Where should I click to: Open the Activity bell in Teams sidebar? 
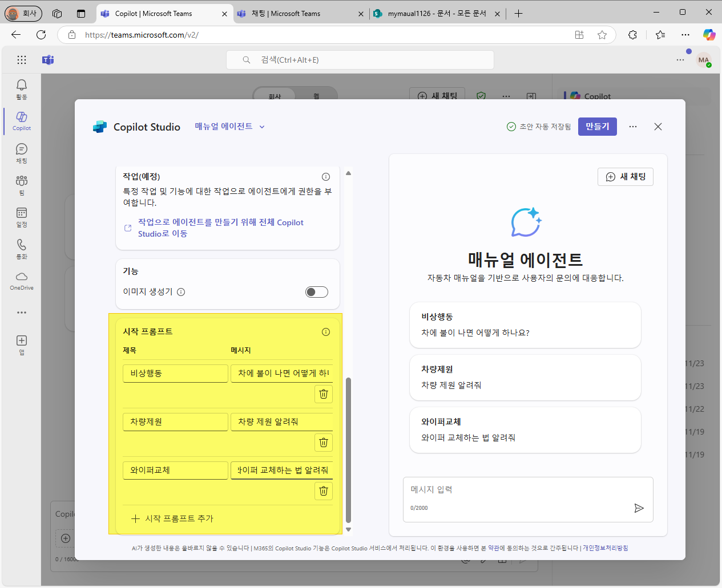(x=22, y=89)
